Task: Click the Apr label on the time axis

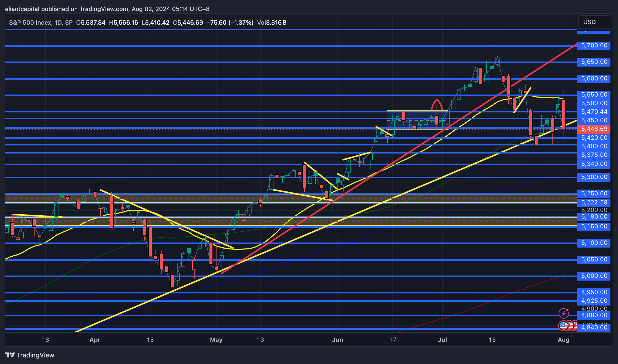Action: point(95,340)
